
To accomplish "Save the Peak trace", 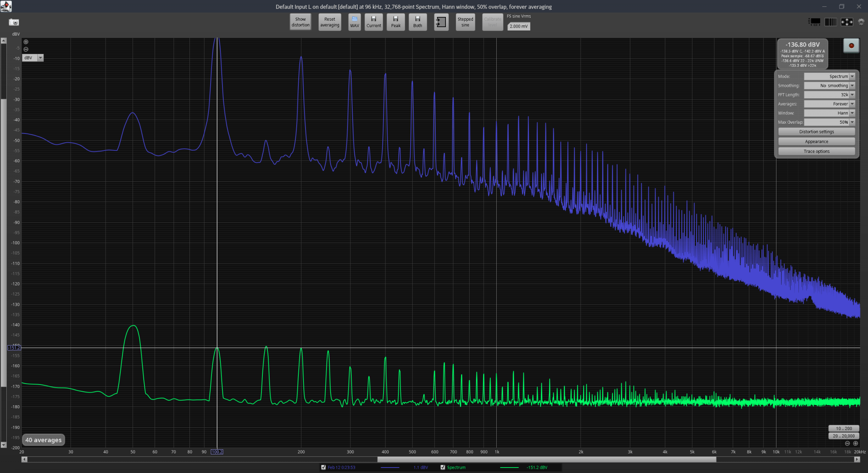I will click(x=396, y=22).
